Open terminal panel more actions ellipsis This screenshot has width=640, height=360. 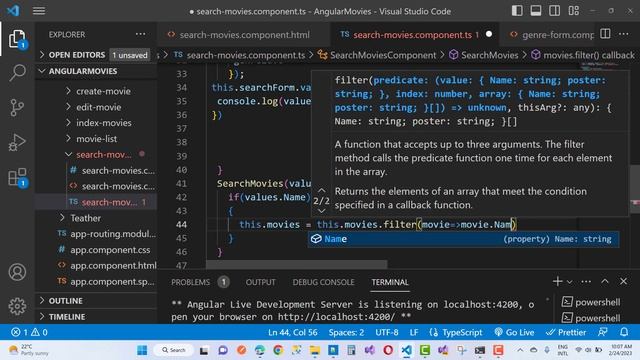(x=586, y=281)
